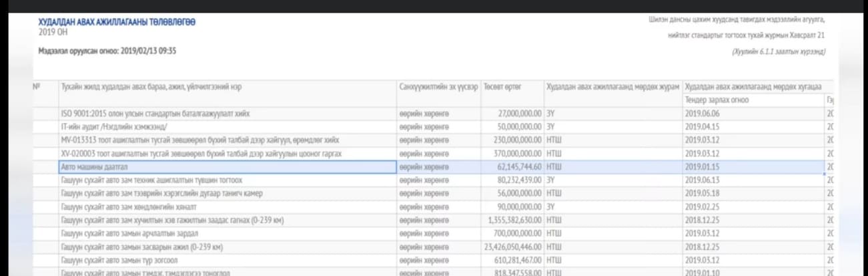Viewport: 868px width, 276px height.
Task: Click the 27,000,000.00 budget cell
Action: tap(520, 114)
